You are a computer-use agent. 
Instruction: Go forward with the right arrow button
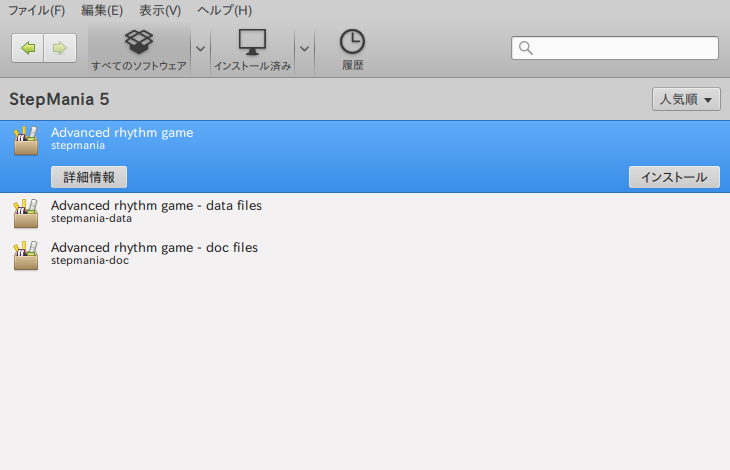(x=60, y=48)
